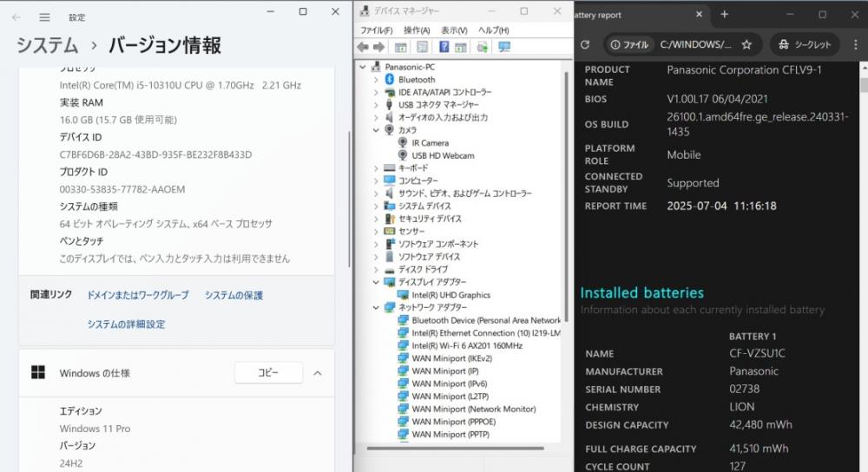The width and height of the screenshot is (868, 472).
Task: Expand the システム デバイス category
Action: tap(376, 206)
